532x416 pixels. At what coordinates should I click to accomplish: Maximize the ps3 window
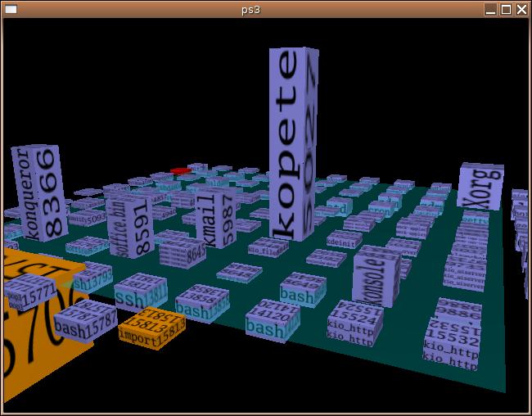[506, 9]
